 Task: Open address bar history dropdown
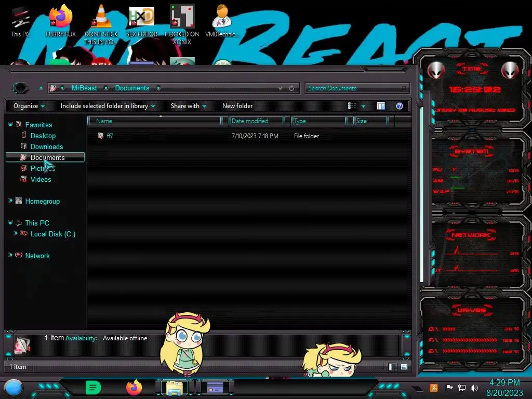pyautogui.click(x=280, y=88)
